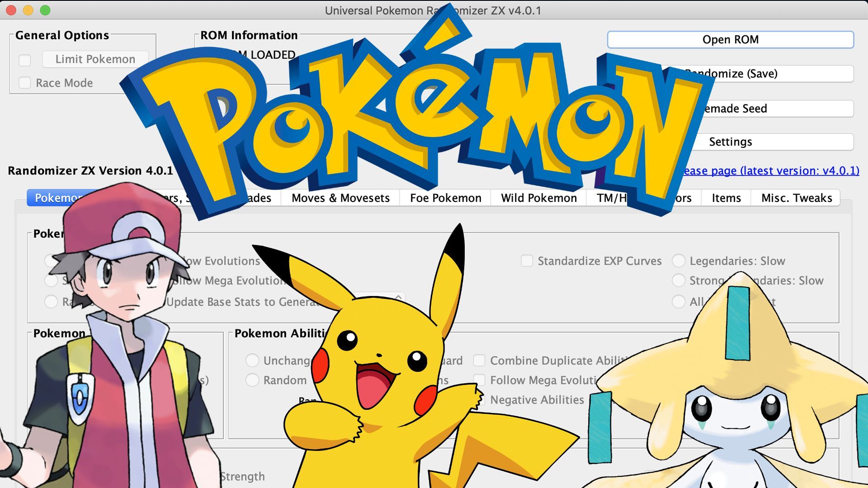Toggle Follow Mega Evolutions in Abilities section
The image size is (868, 488).
tap(479, 380)
